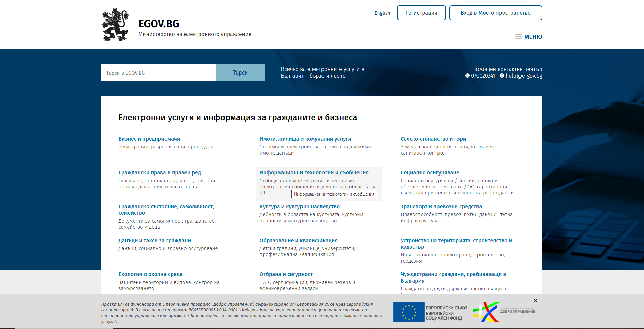
Task: Open Образование и квалификация category
Action: [298, 240]
